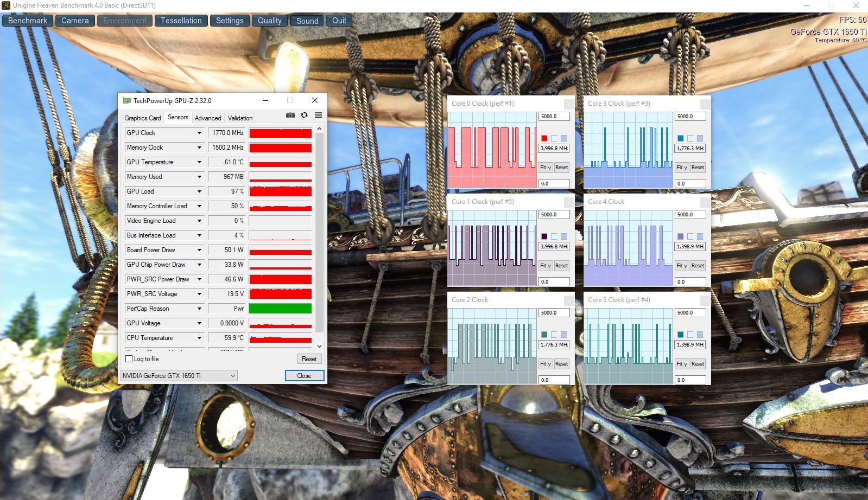Click Quit in the Heaven menu bar

tap(339, 21)
